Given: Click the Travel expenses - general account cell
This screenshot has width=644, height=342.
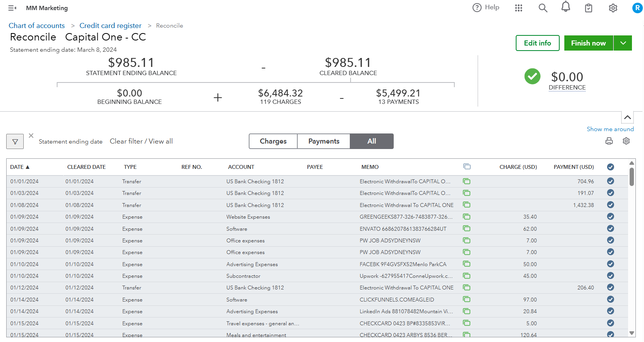Looking at the screenshot, I should pos(263,323).
